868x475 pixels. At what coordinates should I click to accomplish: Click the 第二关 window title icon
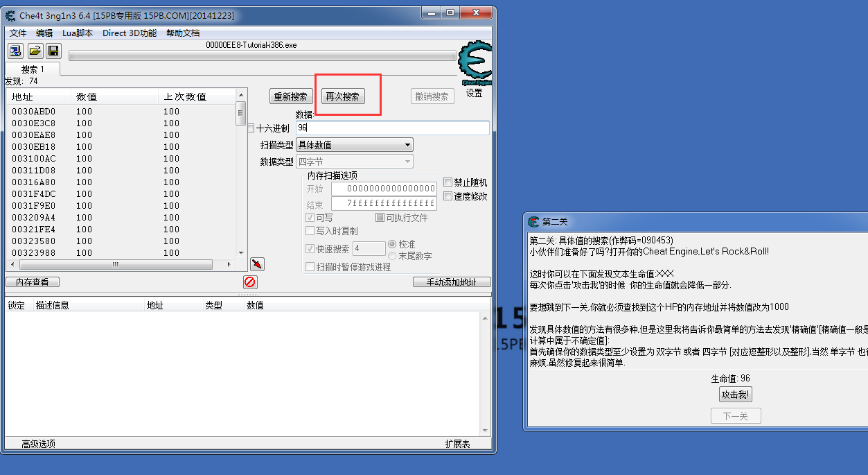click(533, 222)
